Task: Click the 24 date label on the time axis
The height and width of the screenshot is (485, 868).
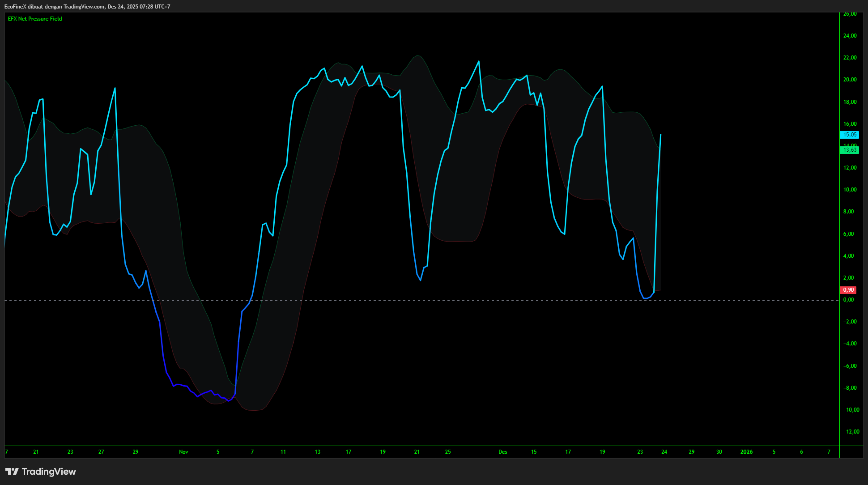Action: [664, 452]
